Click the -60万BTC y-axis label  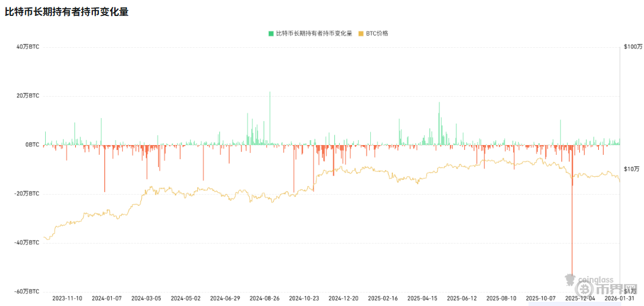pyautogui.click(x=26, y=291)
